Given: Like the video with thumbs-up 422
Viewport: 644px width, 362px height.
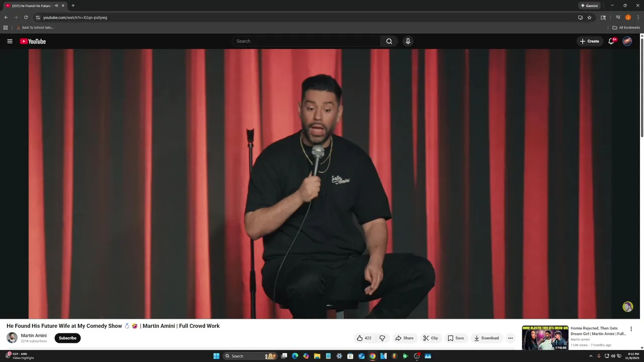Looking at the screenshot, I should pyautogui.click(x=364, y=338).
